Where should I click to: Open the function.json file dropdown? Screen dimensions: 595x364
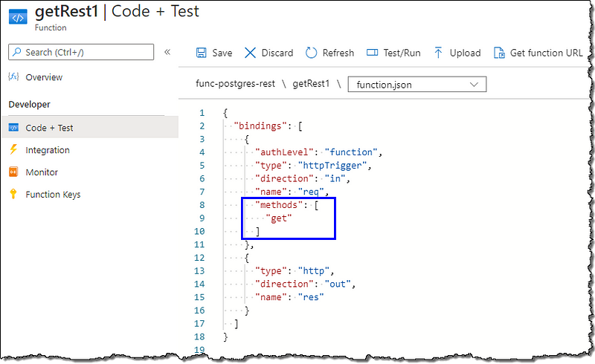click(416, 85)
